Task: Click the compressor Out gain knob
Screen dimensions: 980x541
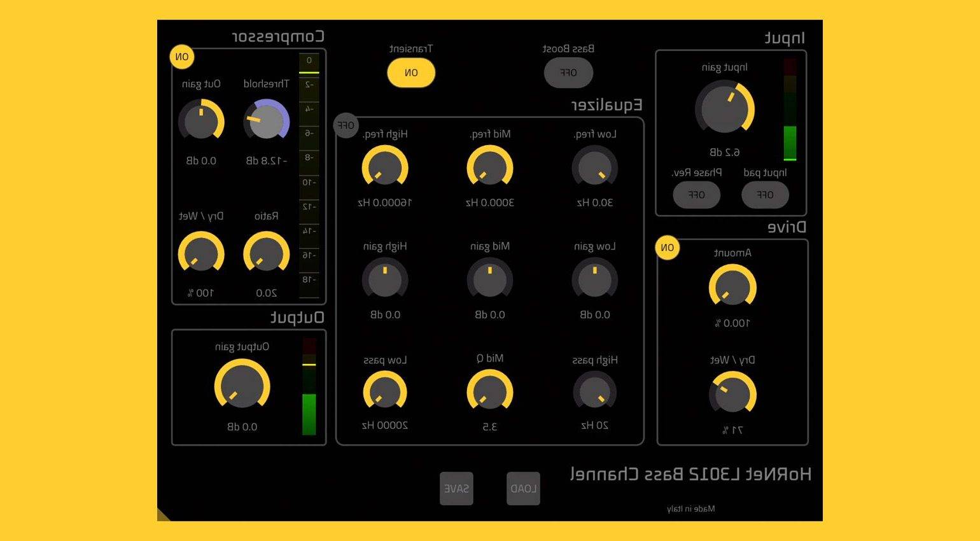Action: click(x=201, y=121)
